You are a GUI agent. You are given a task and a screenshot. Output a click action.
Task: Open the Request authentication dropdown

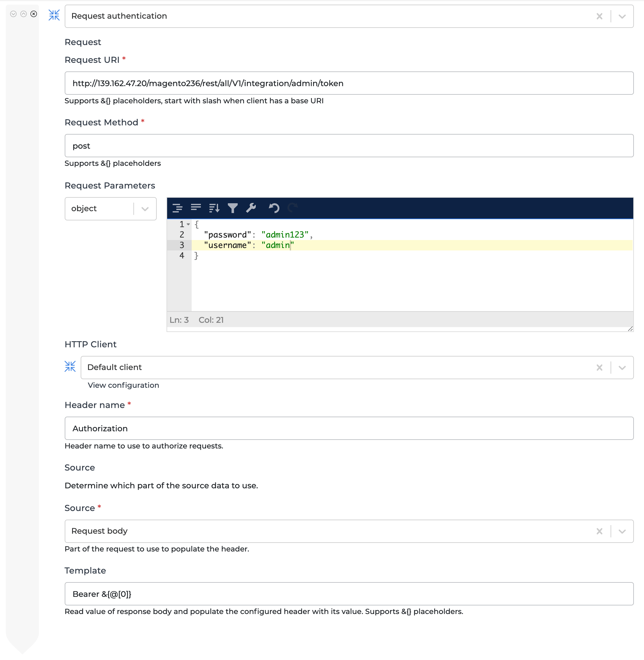coord(622,16)
